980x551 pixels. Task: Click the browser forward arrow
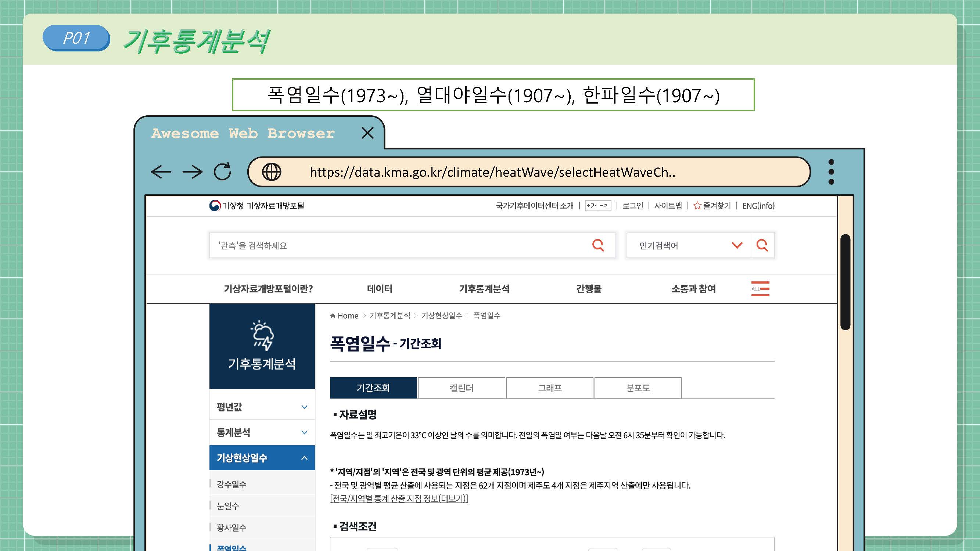[193, 172]
